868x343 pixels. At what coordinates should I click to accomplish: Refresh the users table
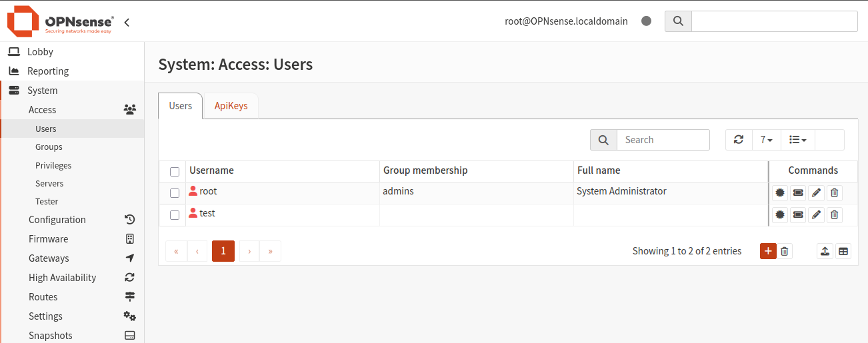click(x=739, y=140)
